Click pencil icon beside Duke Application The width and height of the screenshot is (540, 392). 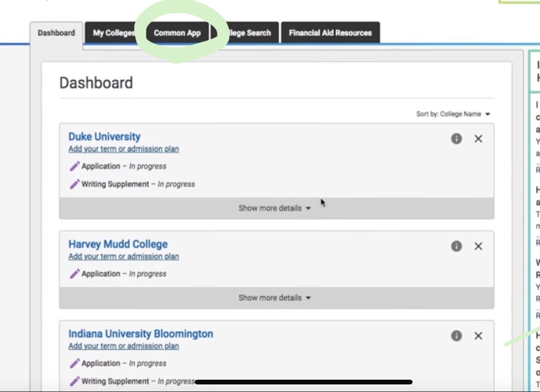pyautogui.click(x=74, y=166)
